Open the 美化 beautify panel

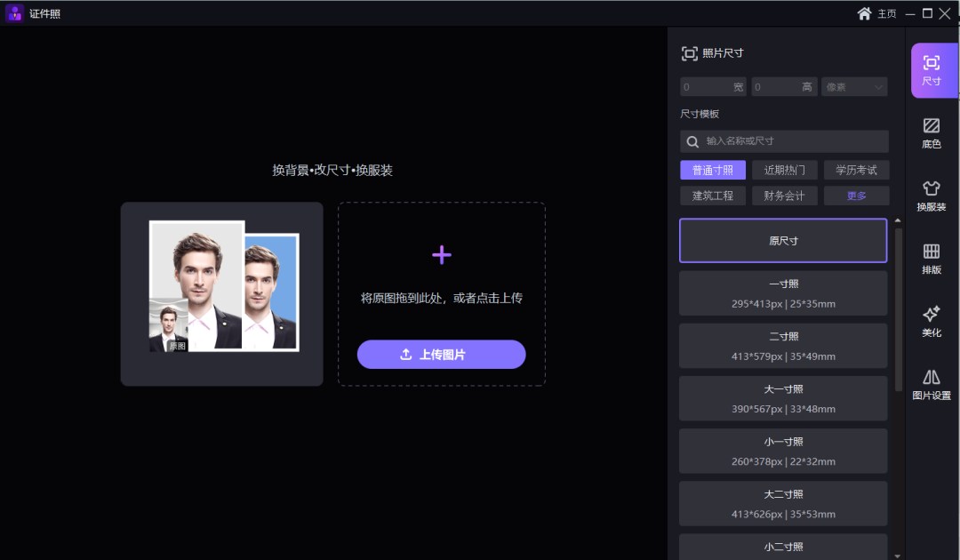click(932, 321)
